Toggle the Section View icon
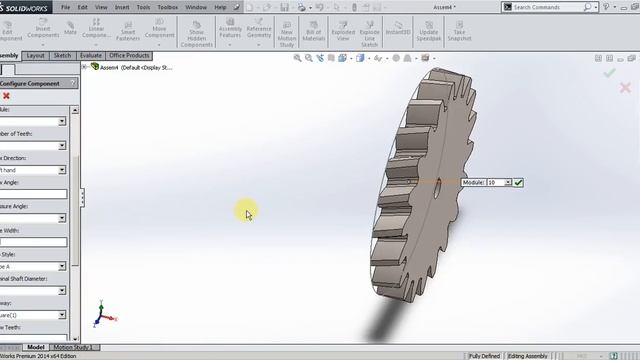 [x=331, y=58]
